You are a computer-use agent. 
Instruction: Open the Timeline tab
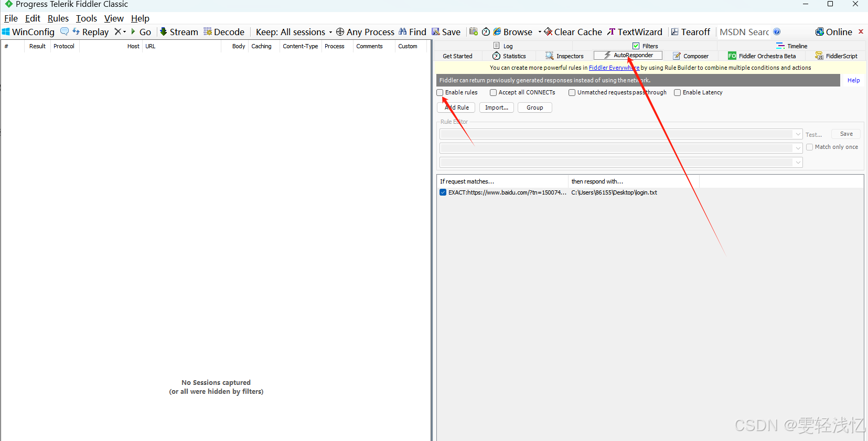(x=792, y=46)
